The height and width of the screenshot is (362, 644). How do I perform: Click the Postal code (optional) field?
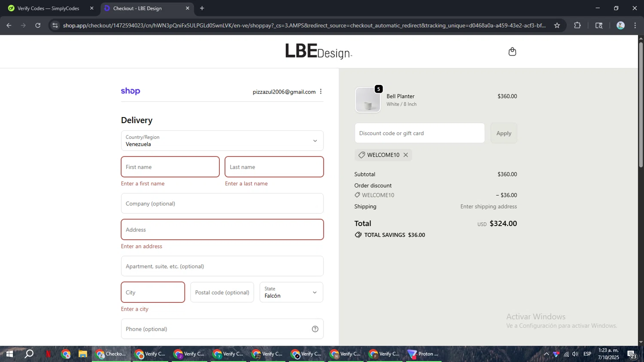pyautogui.click(x=222, y=292)
